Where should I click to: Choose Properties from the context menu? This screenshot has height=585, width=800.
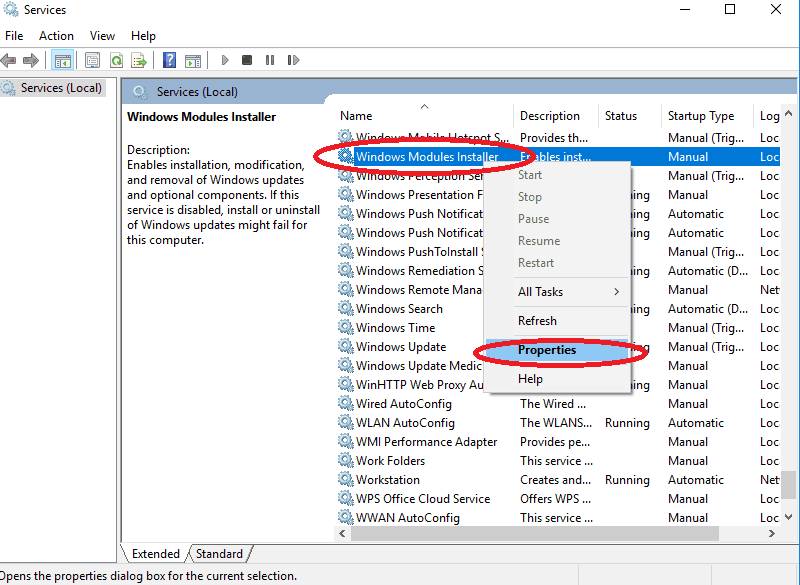(547, 350)
